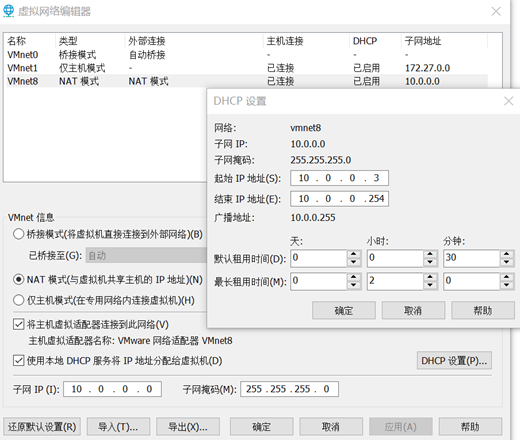Screen dimensions: 520x440
Task: Click the 子网掩码(M) field
Action: (289, 389)
